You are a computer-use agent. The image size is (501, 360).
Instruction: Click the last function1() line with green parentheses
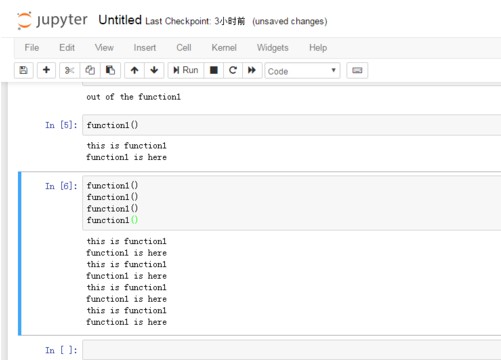(112, 220)
